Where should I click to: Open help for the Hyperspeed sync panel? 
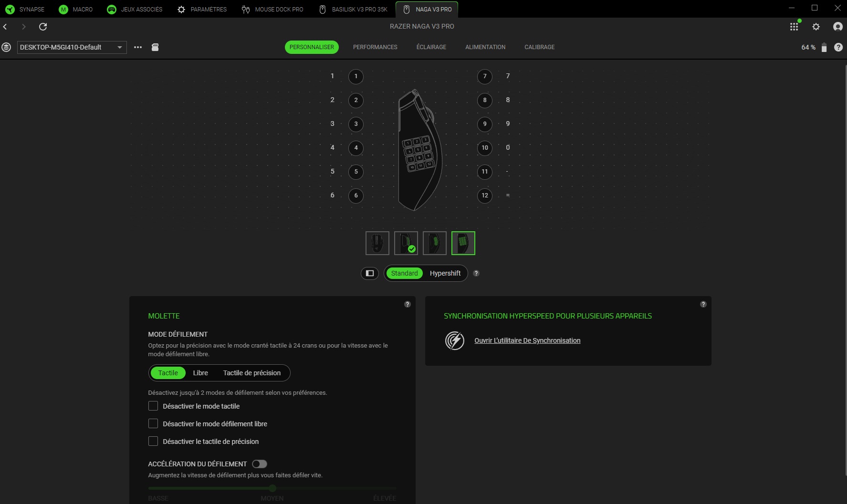click(x=703, y=304)
